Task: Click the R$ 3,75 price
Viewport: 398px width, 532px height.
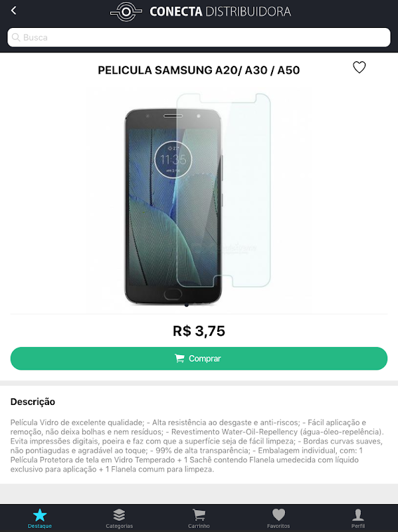Action: point(199,331)
